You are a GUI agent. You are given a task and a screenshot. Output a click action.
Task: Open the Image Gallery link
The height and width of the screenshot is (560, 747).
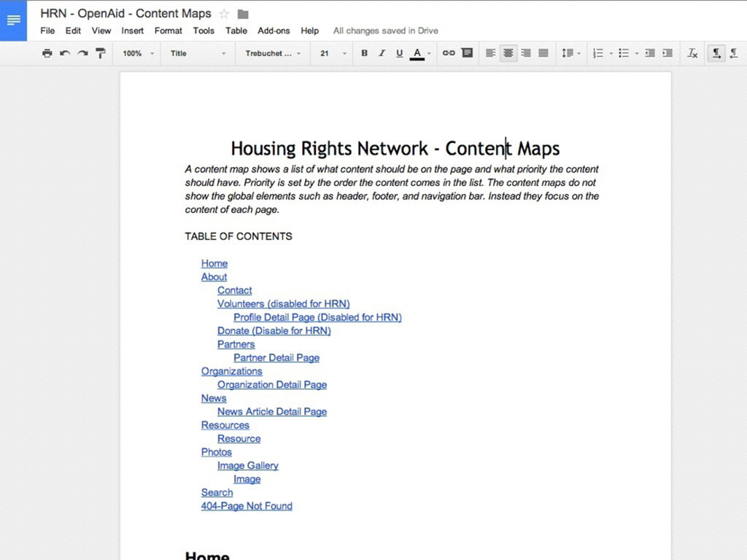click(x=248, y=465)
